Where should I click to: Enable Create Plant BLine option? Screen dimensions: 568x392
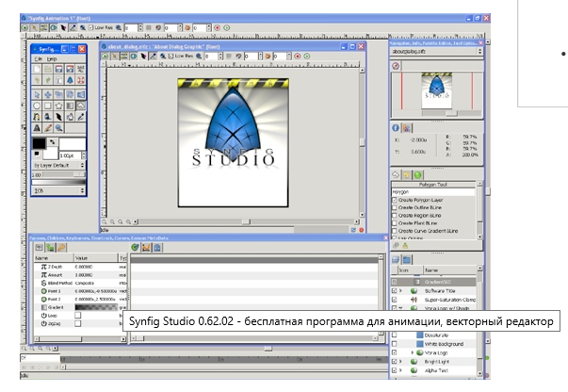pyautogui.click(x=395, y=223)
